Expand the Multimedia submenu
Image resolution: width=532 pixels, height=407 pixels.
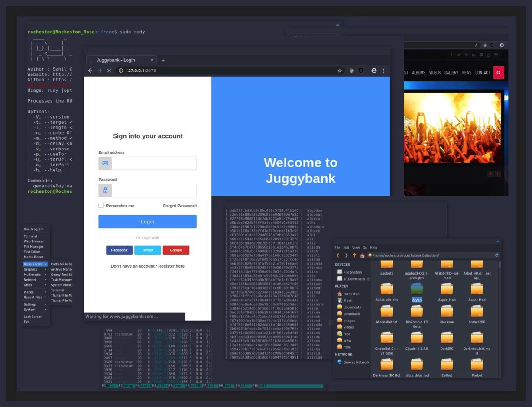(x=35, y=275)
